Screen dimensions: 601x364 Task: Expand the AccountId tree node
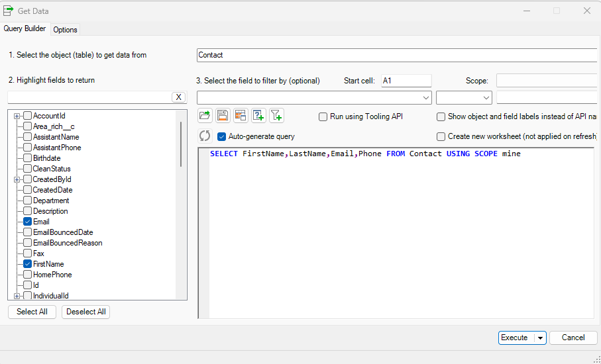(17, 116)
